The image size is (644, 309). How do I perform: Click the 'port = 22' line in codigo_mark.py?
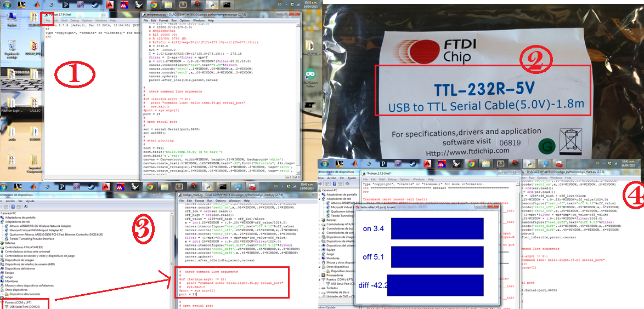(189, 294)
